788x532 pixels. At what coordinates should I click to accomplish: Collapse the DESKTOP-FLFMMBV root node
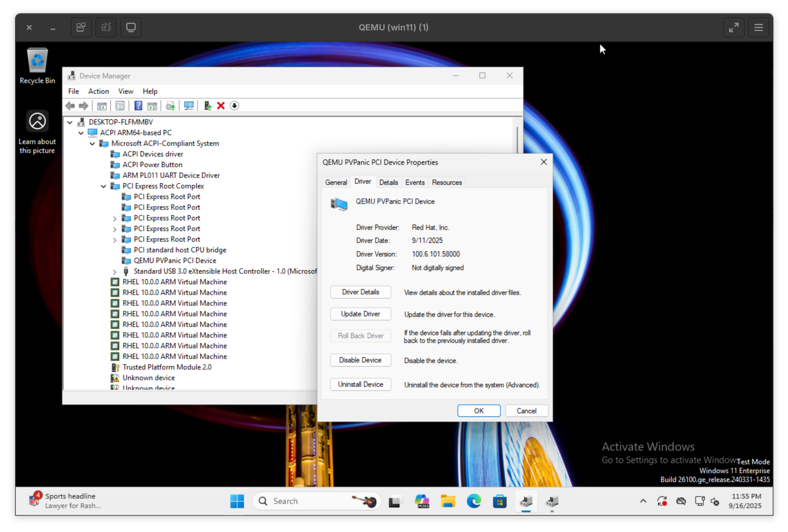[x=70, y=122]
